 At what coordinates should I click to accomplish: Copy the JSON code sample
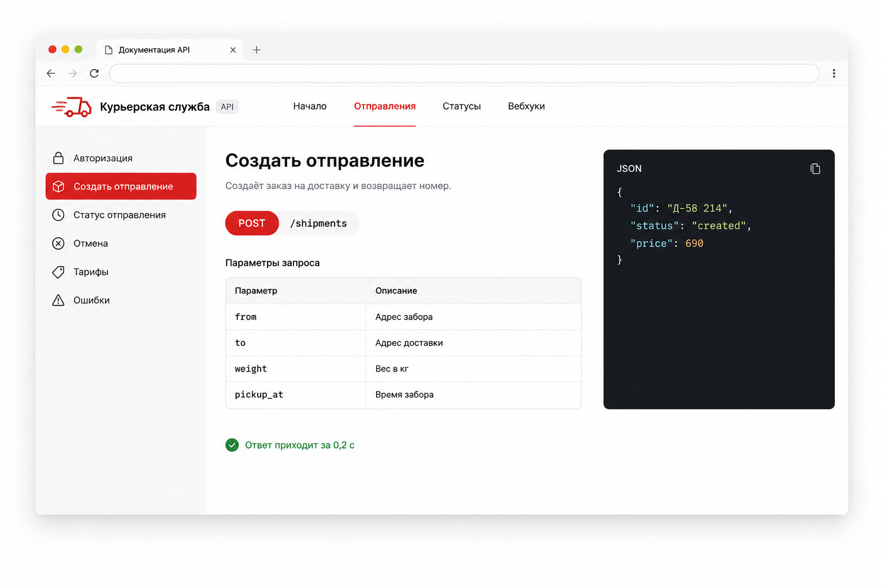[x=815, y=168]
